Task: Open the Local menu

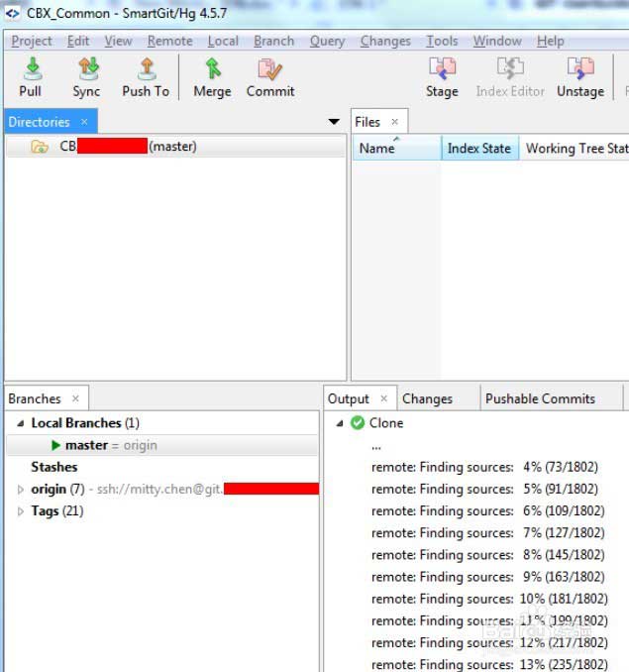Action: click(223, 42)
